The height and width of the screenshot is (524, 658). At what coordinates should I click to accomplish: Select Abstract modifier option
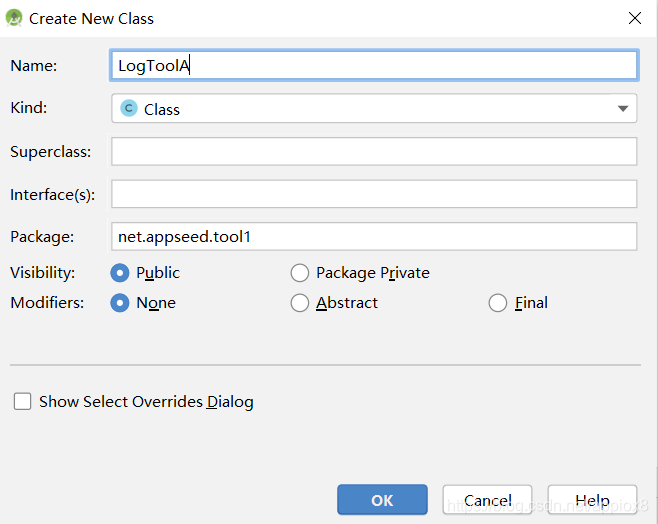coord(300,303)
